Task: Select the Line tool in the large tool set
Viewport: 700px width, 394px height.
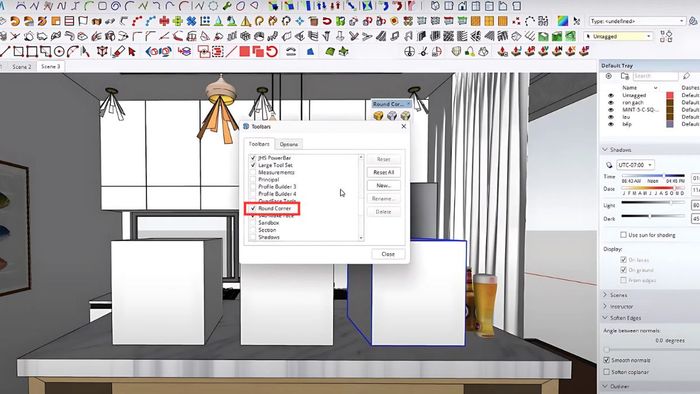Action: pos(4,52)
